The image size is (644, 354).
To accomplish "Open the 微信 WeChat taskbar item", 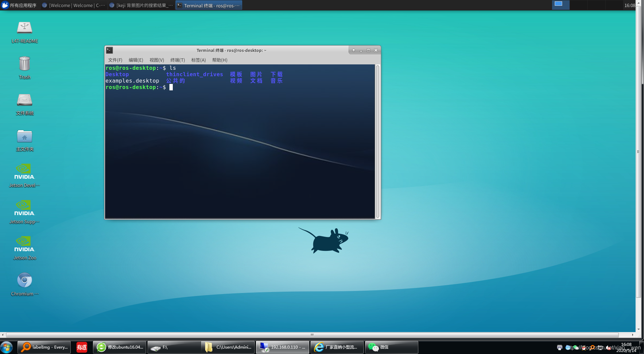I will [x=391, y=347].
